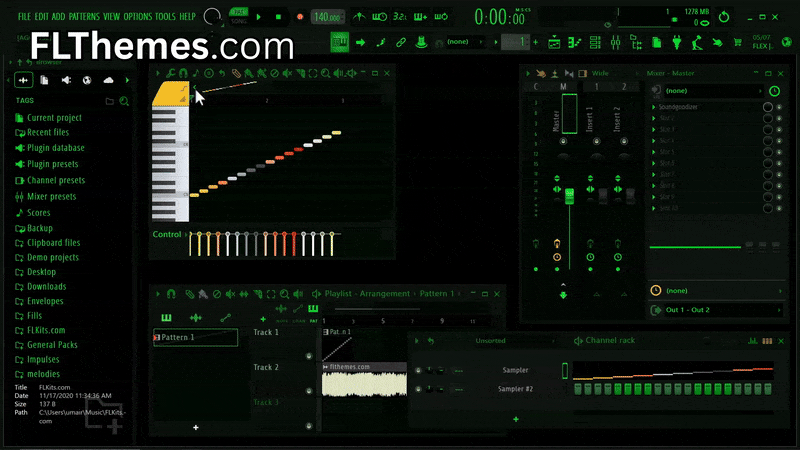This screenshot has width=800, height=450.
Task: Open the FILE menu
Action: 24,17
